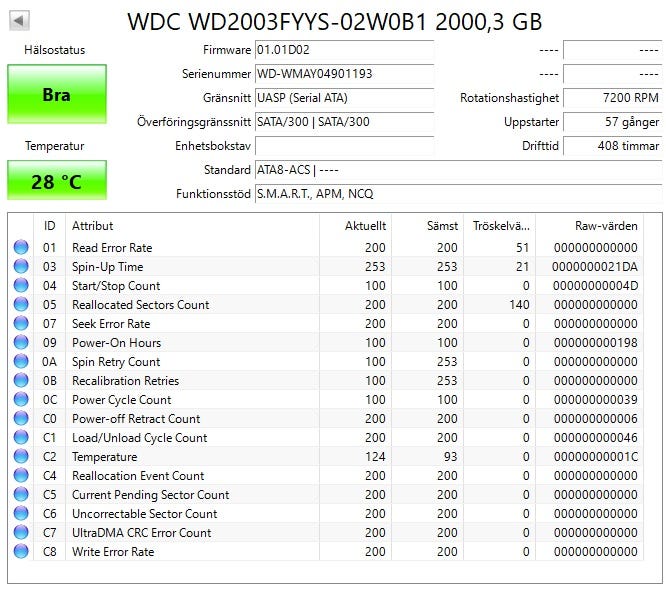Select the Current Pending Sector Count attribute name
This screenshot has height=589, width=666.
[150, 495]
